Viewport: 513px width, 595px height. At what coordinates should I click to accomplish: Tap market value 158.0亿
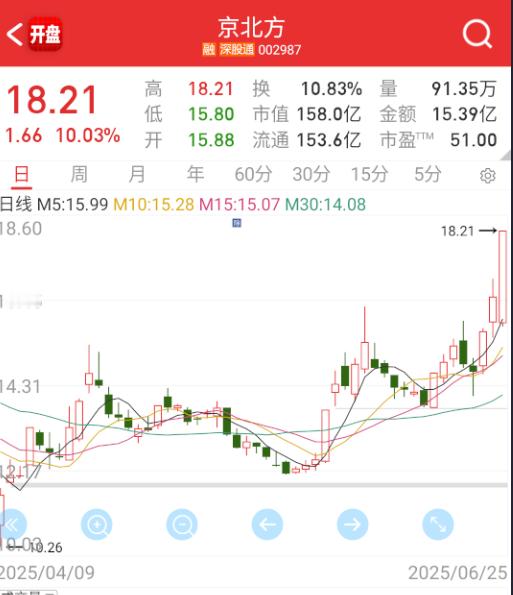[x=329, y=114]
